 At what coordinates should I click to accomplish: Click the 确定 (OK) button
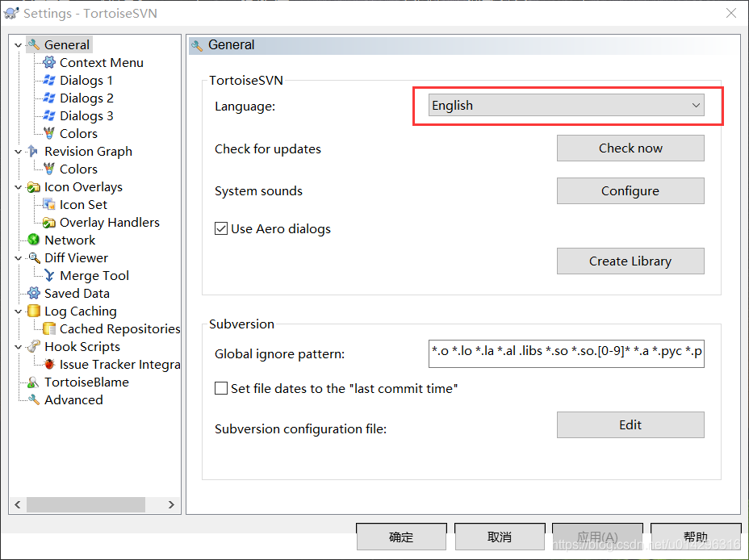coord(401,537)
